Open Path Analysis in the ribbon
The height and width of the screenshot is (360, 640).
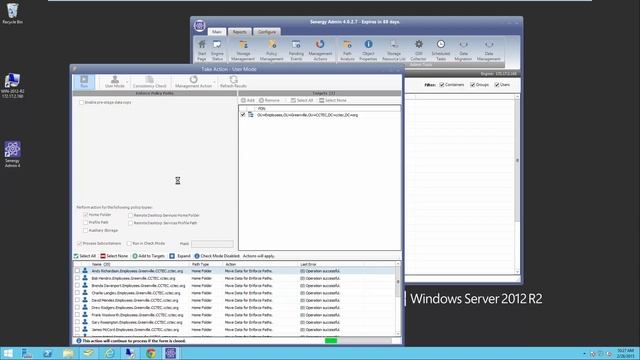coord(347,51)
